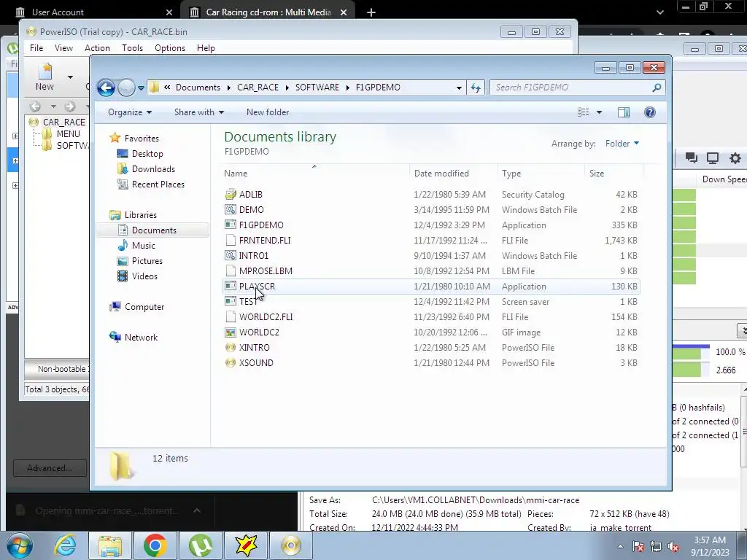
Task: Open Google Chrome from taskbar
Action: [x=155, y=545]
